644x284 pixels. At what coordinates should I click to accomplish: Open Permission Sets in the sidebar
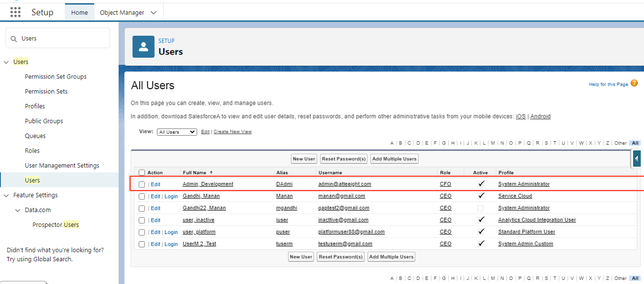(46, 92)
